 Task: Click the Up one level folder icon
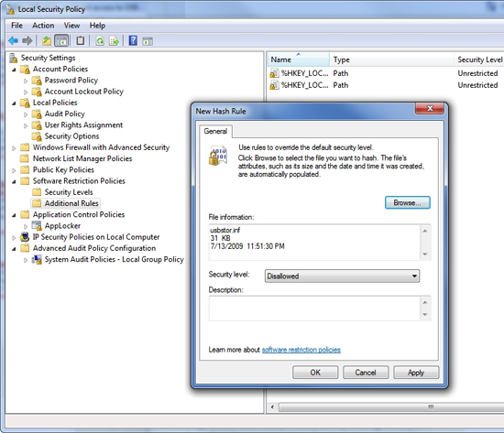coord(47,41)
